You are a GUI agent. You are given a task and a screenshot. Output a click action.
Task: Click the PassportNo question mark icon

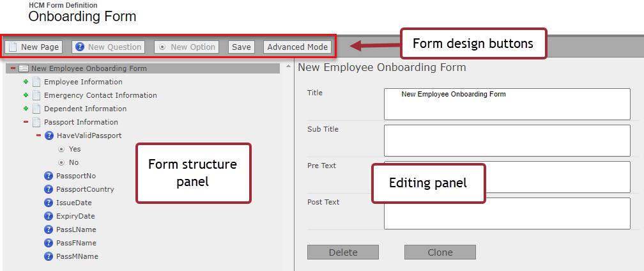[49, 176]
